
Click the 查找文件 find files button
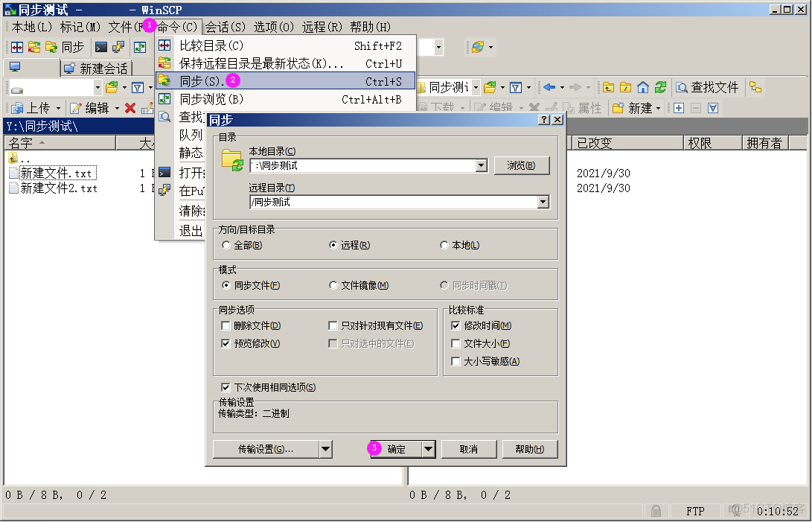tap(707, 88)
